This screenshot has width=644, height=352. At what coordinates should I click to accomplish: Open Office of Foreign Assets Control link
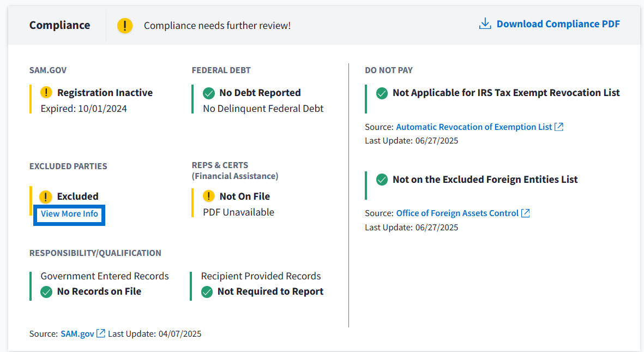(457, 213)
